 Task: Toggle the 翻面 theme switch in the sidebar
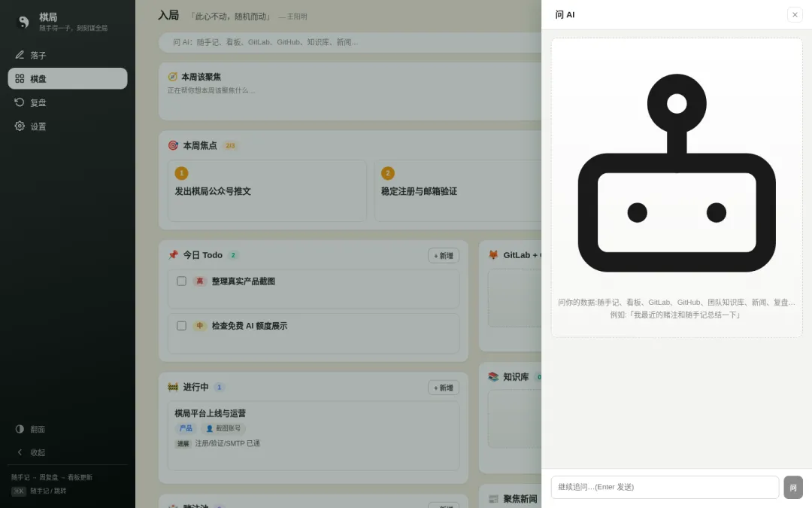[x=68, y=429]
